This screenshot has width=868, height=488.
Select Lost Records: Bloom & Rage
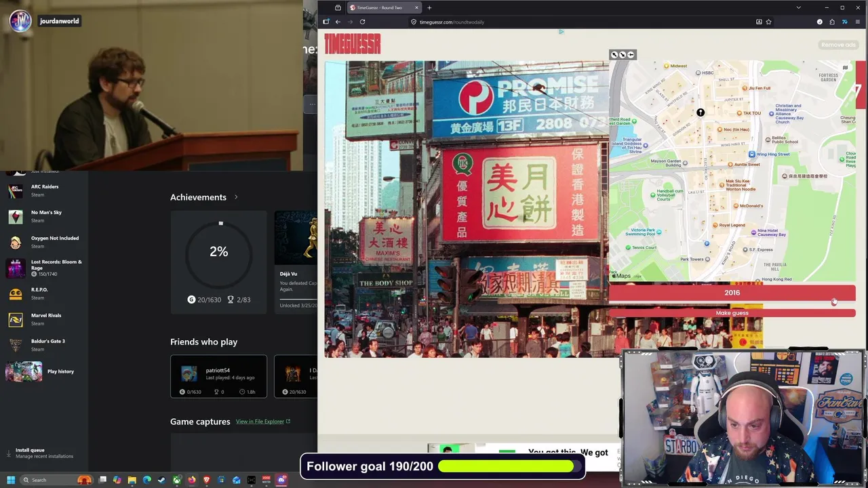click(x=44, y=268)
